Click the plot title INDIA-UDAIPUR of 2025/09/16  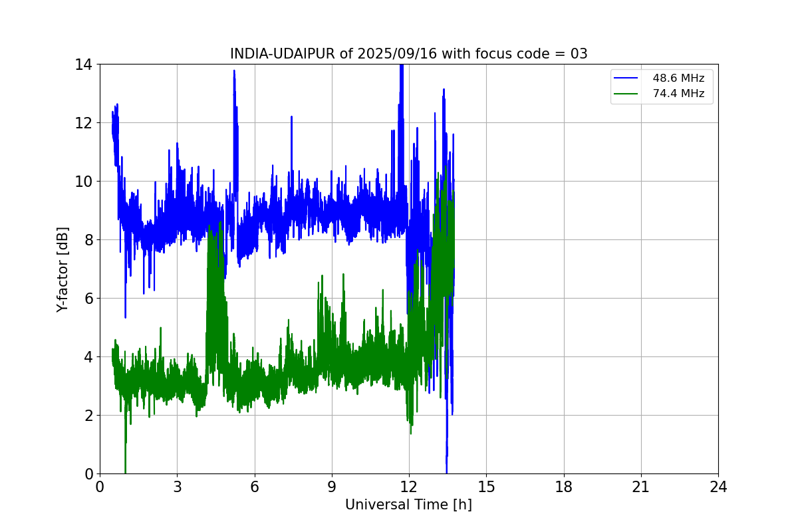pos(408,54)
